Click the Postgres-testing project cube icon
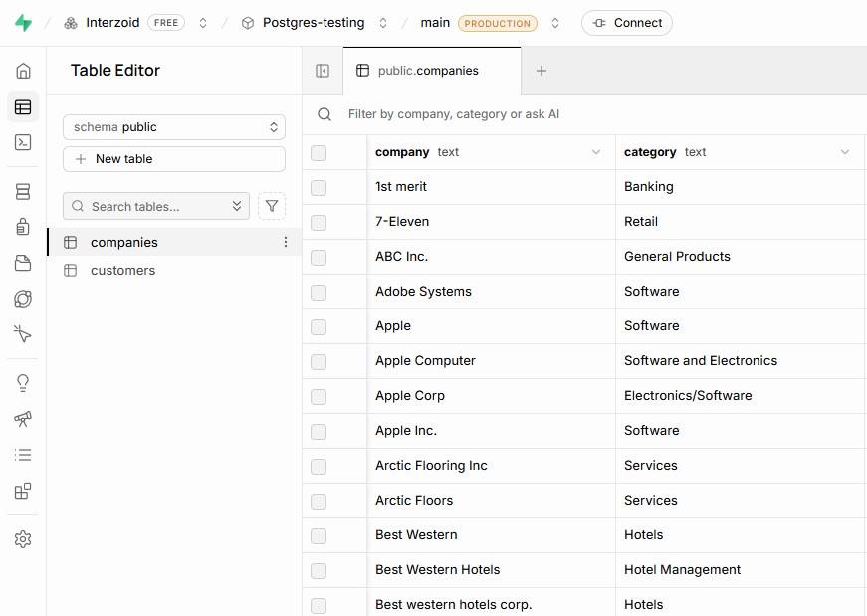 [248, 23]
